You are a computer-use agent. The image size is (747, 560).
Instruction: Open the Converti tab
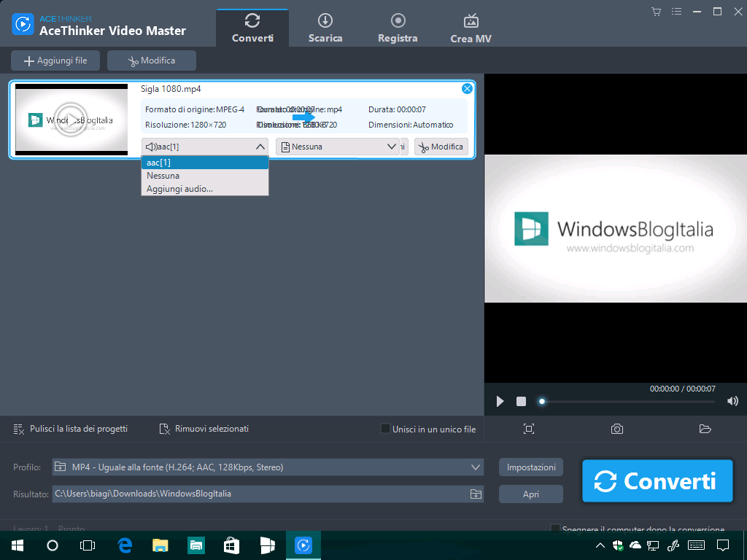click(x=252, y=28)
